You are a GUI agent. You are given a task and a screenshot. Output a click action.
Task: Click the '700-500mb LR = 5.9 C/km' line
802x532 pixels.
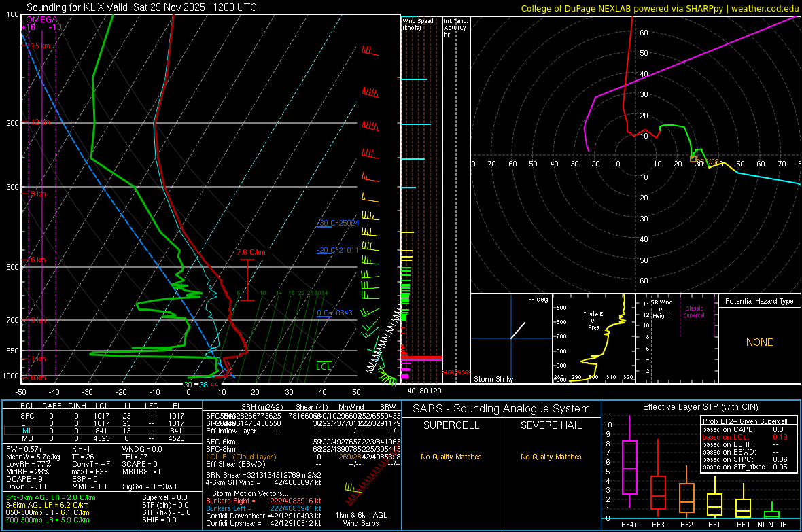[47, 520]
